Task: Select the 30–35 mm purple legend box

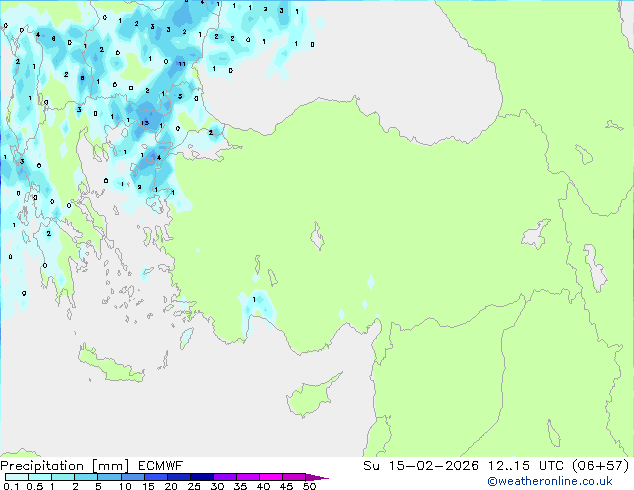Action: [225, 477]
